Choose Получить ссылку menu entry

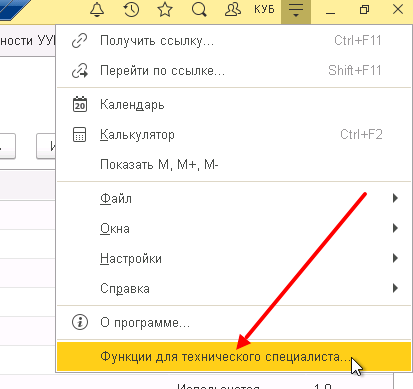(234, 41)
